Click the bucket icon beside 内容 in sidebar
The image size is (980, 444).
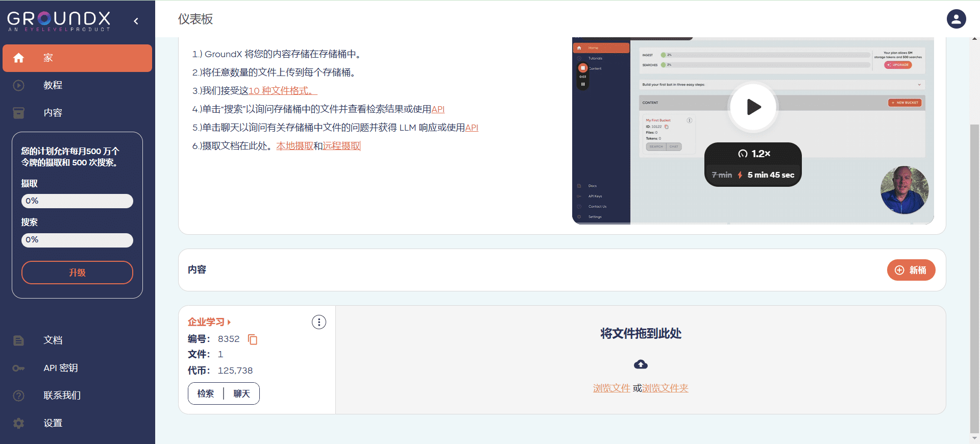[x=19, y=113]
